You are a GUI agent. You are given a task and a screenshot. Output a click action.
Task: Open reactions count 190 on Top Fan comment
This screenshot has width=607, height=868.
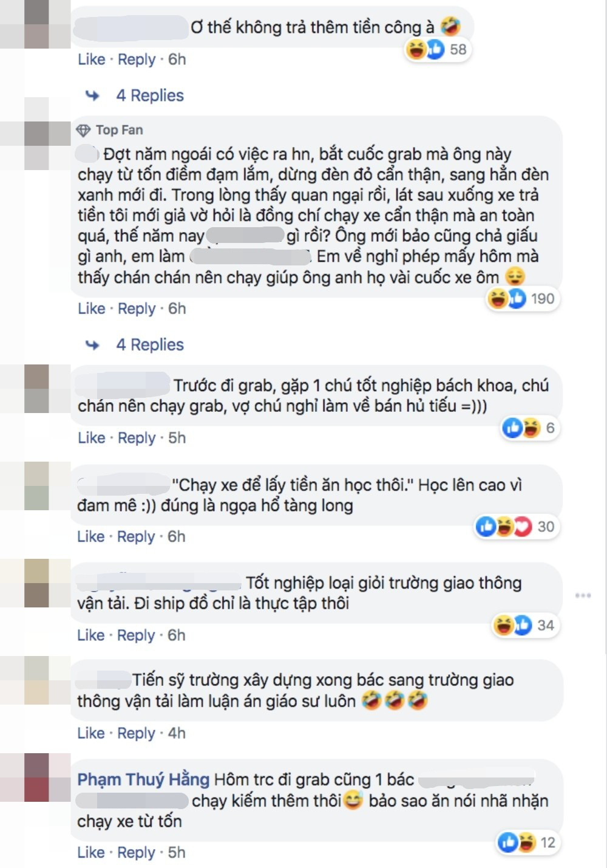[523, 298]
